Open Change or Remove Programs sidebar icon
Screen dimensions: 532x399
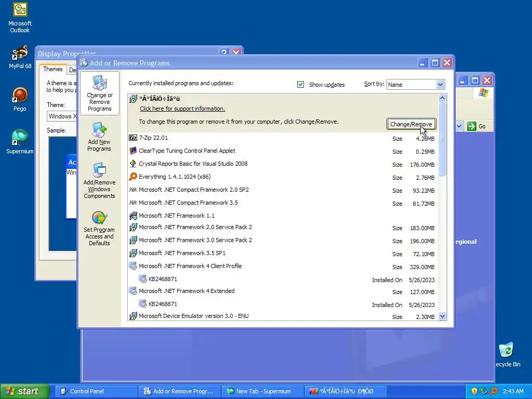(x=99, y=83)
